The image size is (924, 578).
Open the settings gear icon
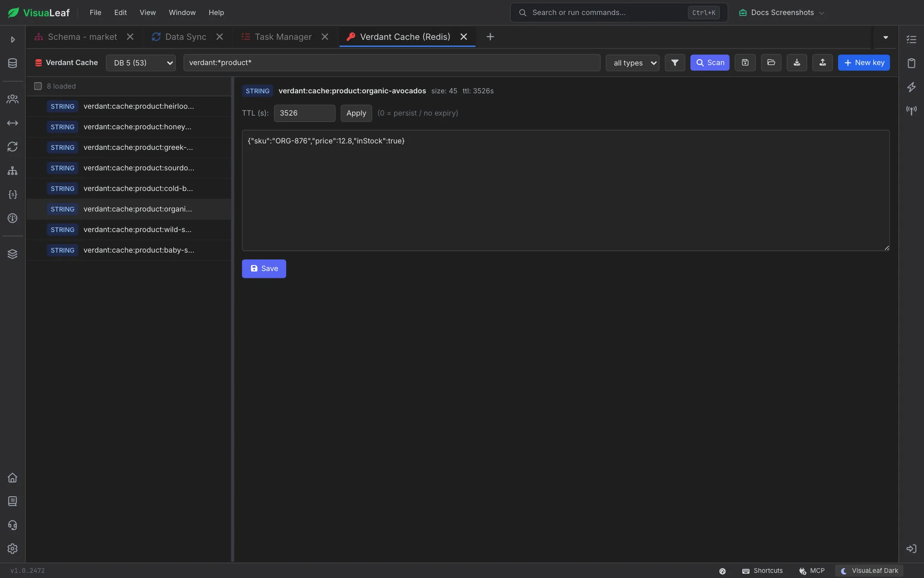12,548
